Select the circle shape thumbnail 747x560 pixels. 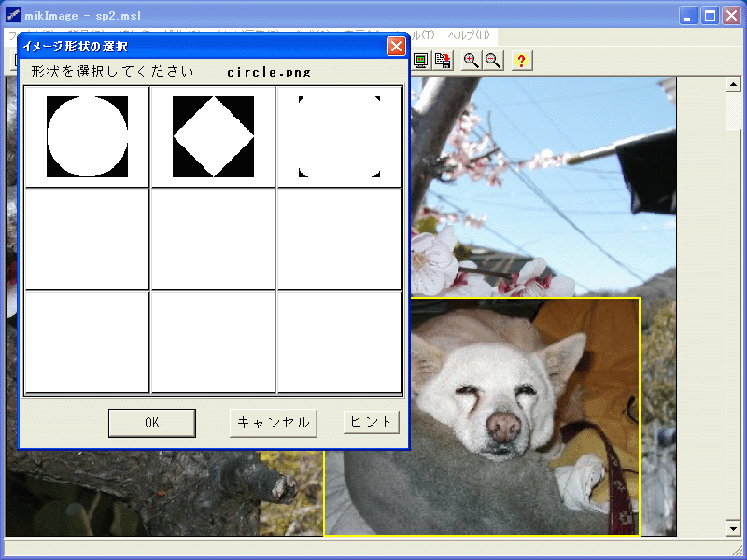(x=87, y=136)
